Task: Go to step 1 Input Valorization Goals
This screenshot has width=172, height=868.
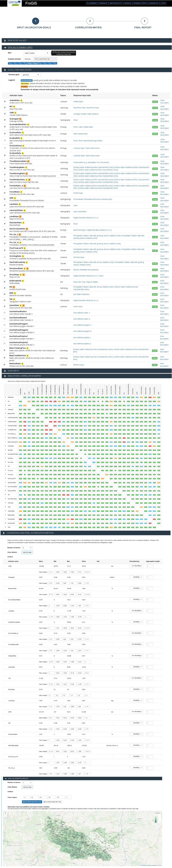Action: tap(36, 21)
